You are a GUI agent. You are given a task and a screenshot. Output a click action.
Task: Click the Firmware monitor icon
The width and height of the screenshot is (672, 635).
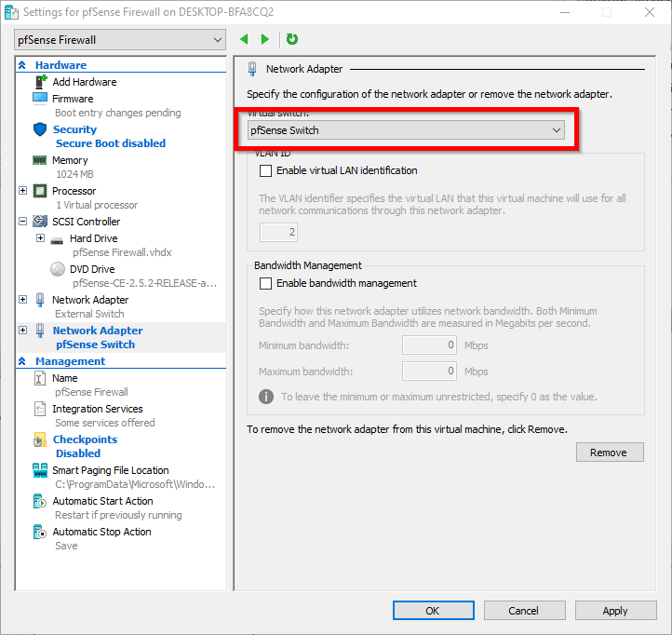pyautogui.click(x=40, y=98)
